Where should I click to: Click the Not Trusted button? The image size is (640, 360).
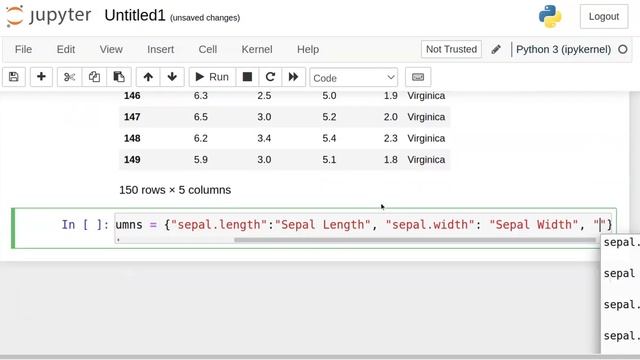tap(451, 49)
